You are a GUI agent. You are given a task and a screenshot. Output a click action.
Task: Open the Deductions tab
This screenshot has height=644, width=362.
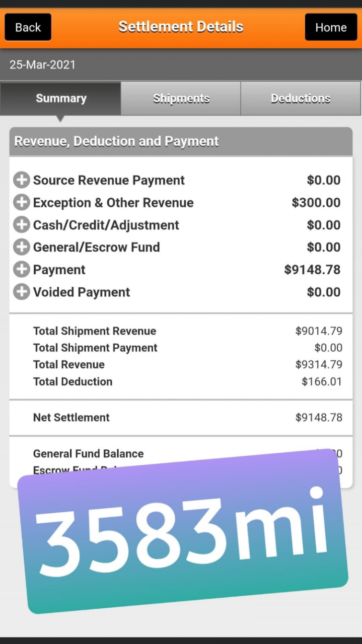[x=301, y=98]
